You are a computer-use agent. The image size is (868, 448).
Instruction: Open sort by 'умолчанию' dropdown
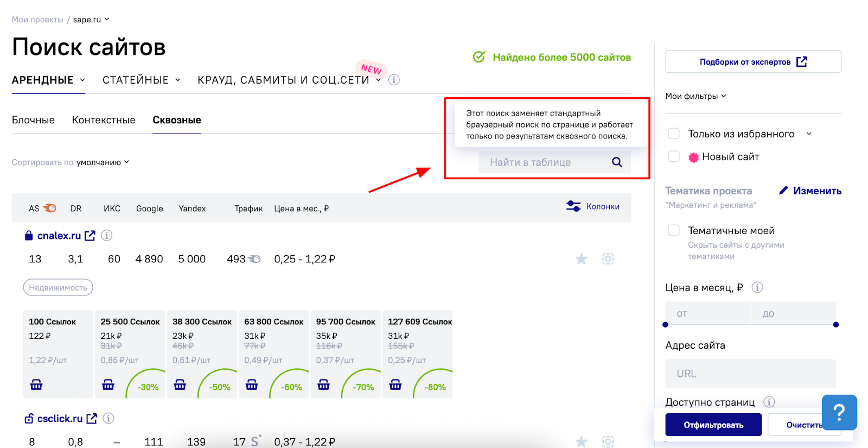pos(103,162)
